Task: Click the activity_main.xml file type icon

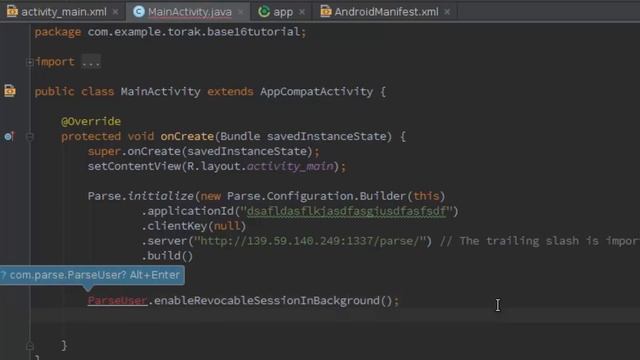Action: (12, 11)
